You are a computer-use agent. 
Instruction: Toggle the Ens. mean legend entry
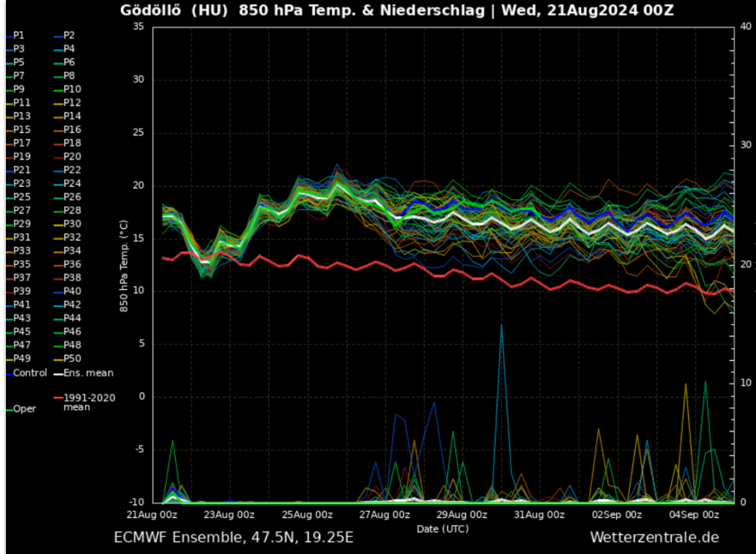coord(88,373)
